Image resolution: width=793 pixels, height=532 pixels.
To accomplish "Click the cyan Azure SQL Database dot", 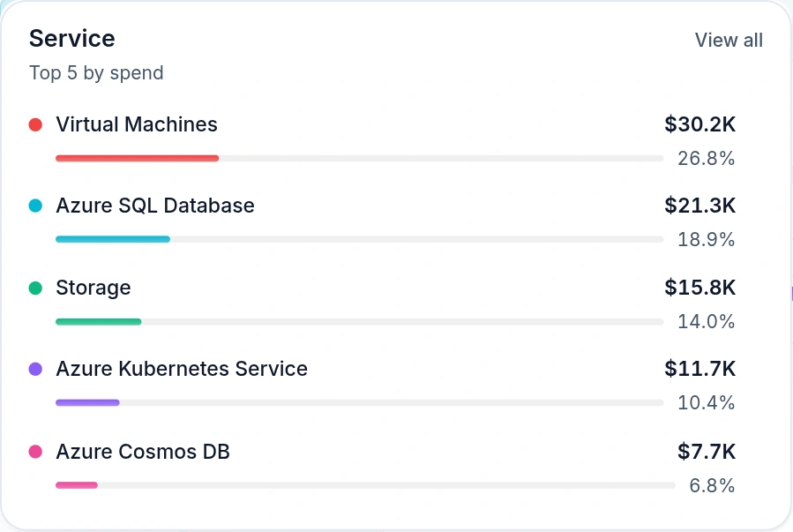I will coord(35,206).
